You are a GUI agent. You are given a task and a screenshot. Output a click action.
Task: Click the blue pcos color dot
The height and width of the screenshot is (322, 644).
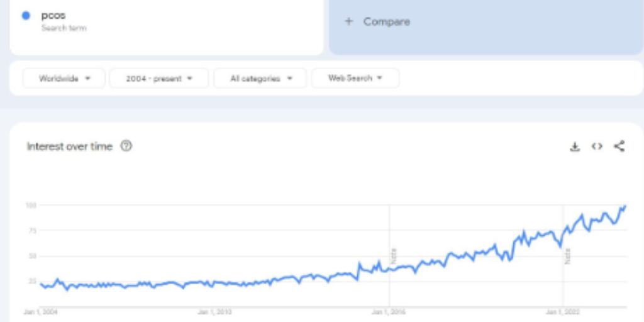coord(26,16)
